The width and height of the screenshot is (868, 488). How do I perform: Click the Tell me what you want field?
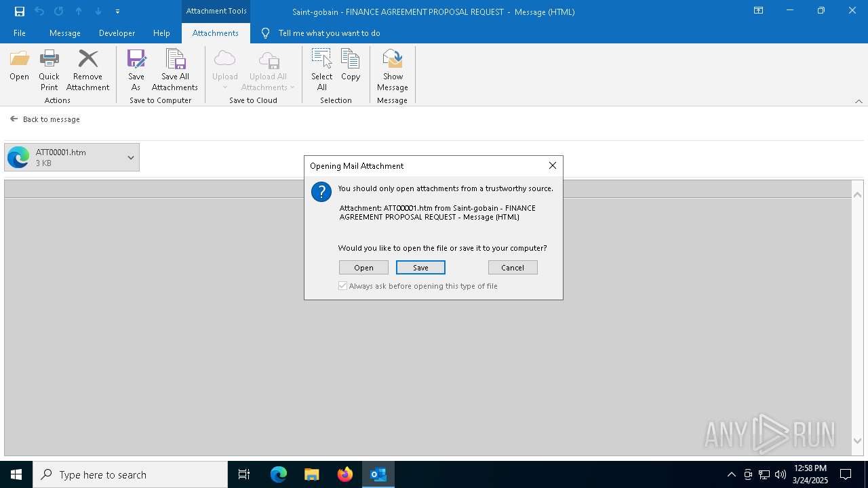[x=329, y=33]
